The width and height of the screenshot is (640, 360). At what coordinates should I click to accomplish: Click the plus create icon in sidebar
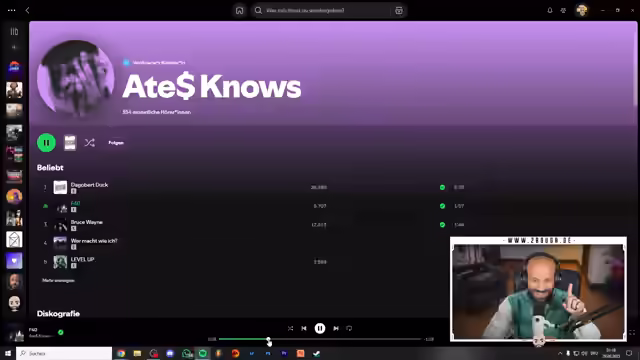(14, 47)
